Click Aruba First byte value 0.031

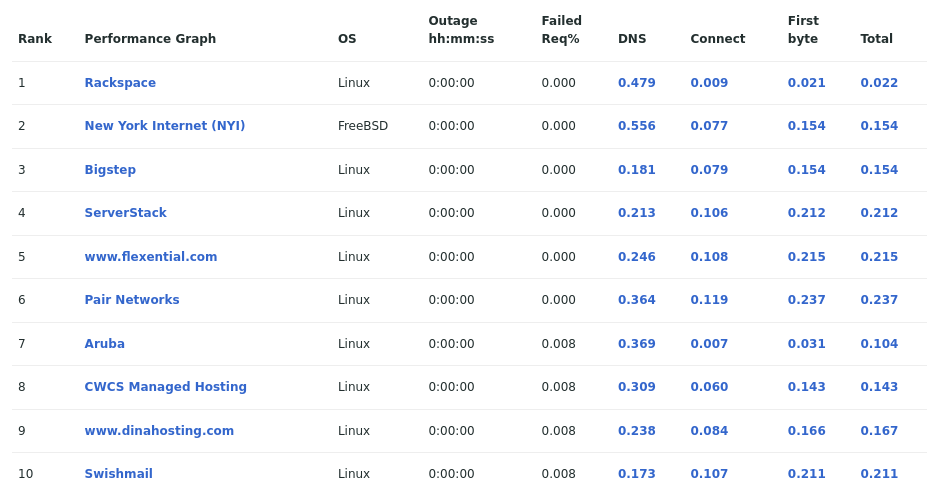807,344
